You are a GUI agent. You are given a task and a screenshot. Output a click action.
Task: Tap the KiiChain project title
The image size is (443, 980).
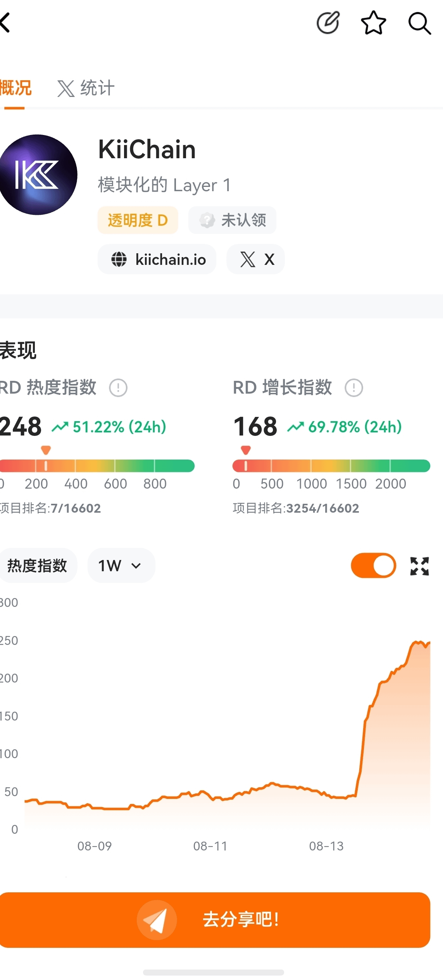147,149
